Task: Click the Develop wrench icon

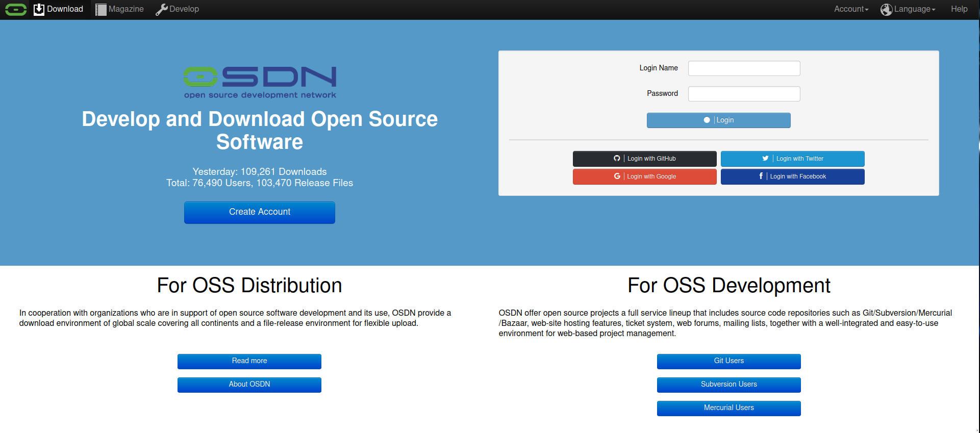Action: [162, 9]
